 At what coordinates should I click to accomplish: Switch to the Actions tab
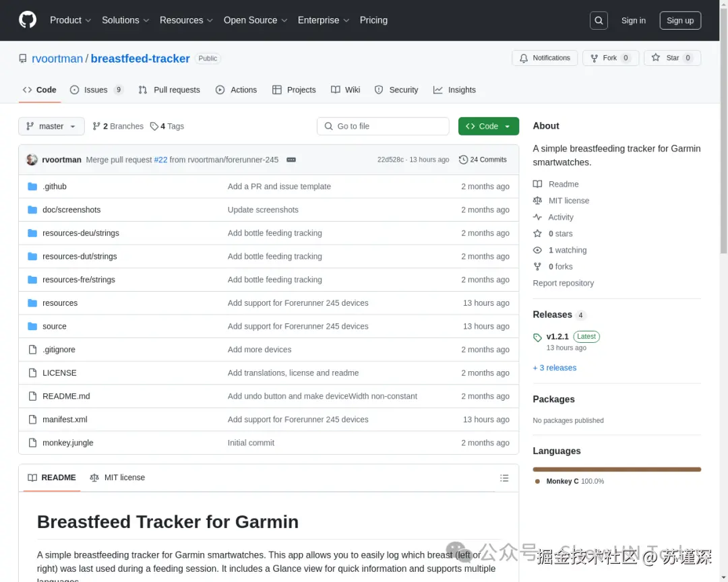coord(237,90)
